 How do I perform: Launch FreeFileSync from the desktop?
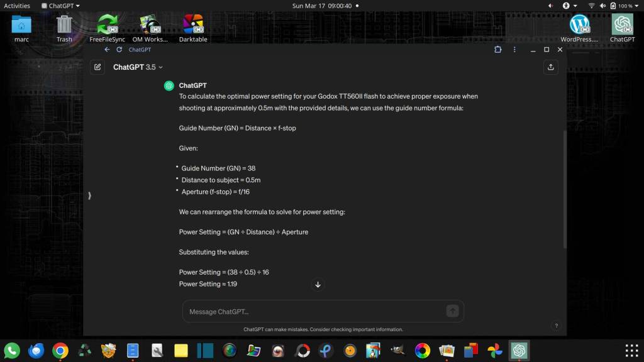[107, 29]
